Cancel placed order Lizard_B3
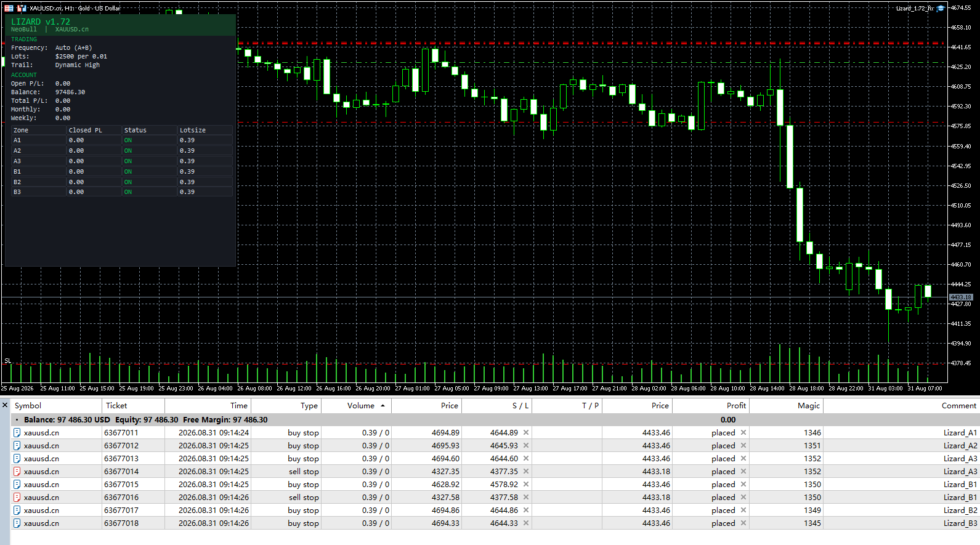Viewport: 980px width, 545px height. [743, 523]
